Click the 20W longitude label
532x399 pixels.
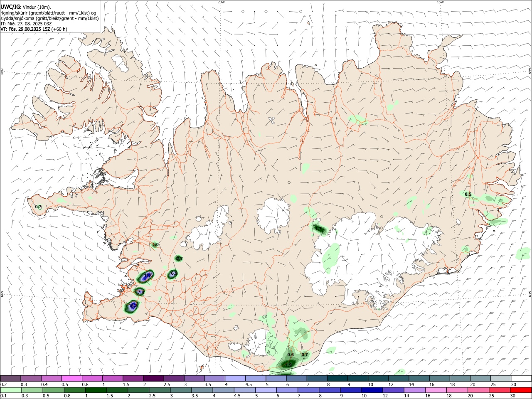pos(221,2)
